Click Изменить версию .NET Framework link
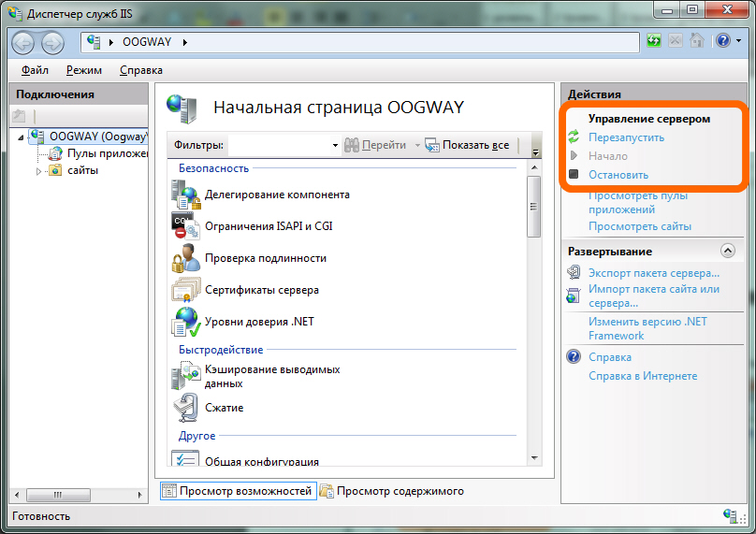This screenshot has width=756, height=534. coord(647,328)
